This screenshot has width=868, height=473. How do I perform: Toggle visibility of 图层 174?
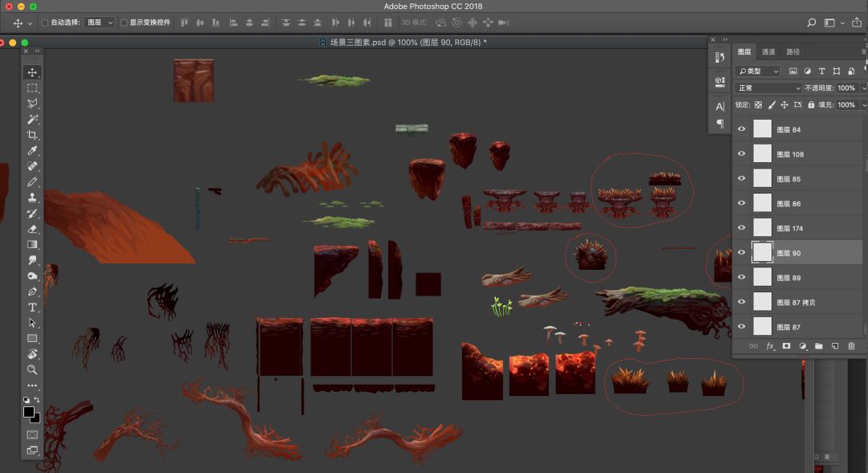(742, 228)
